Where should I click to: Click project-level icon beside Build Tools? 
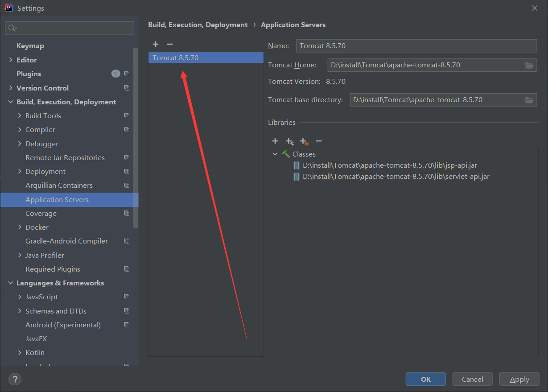pyautogui.click(x=127, y=116)
